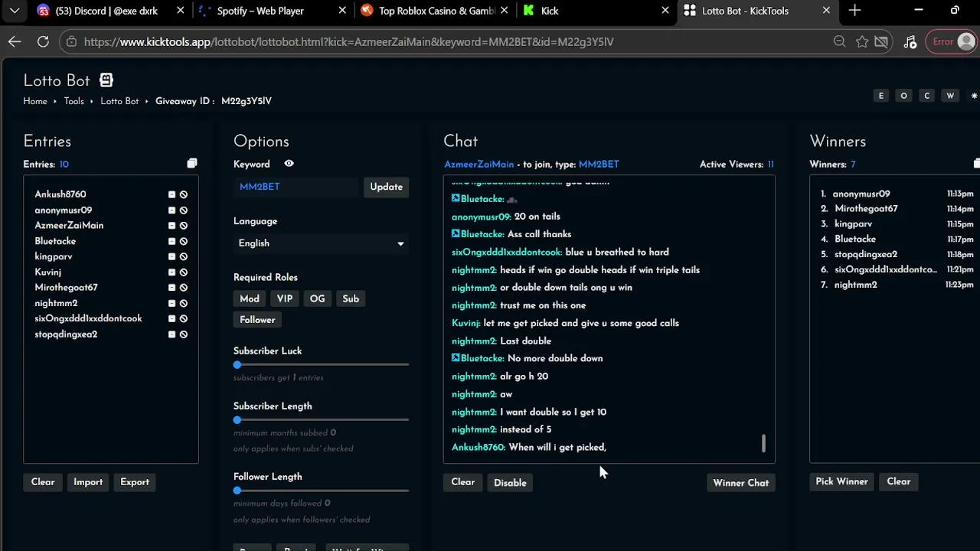Image resolution: width=980 pixels, height=551 pixels.
Task: Click the Update keyword button
Action: (386, 187)
